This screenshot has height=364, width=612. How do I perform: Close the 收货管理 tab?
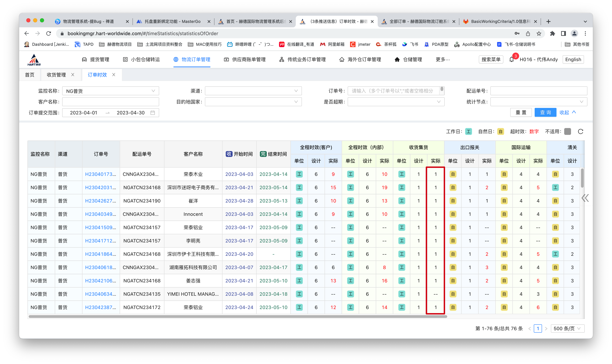coord(73,75)
